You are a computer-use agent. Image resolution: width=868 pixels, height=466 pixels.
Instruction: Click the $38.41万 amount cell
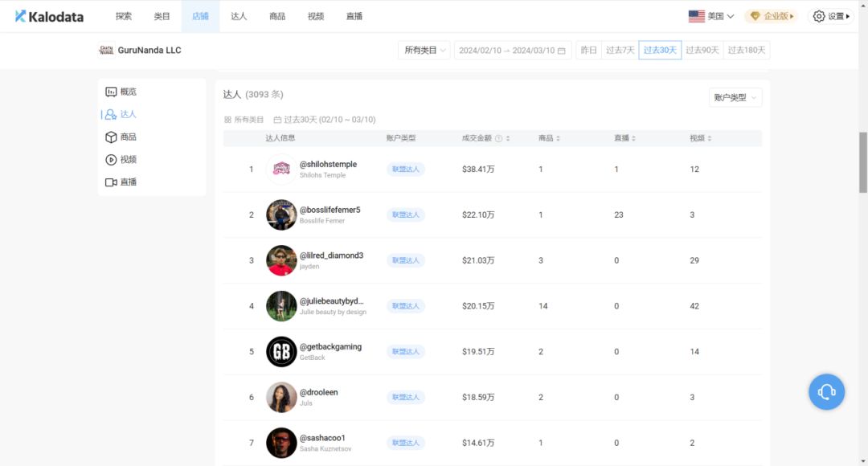point(478,170)
